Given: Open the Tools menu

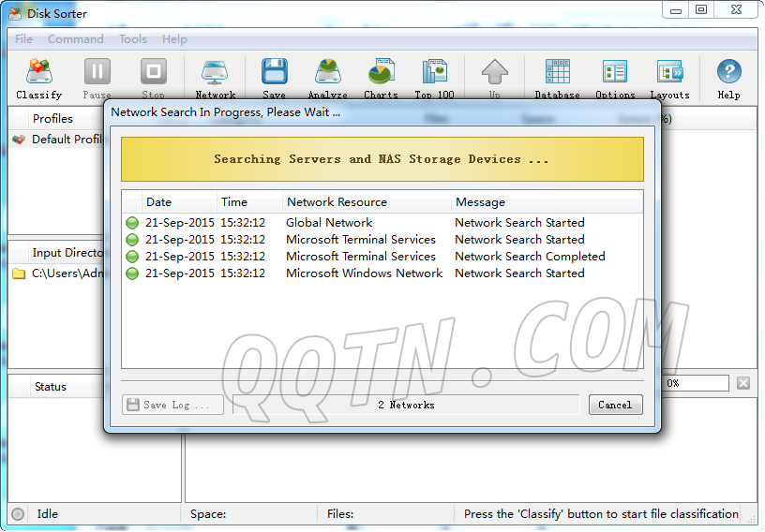Looking at the screenshot, I should click(x=133, y=39).
